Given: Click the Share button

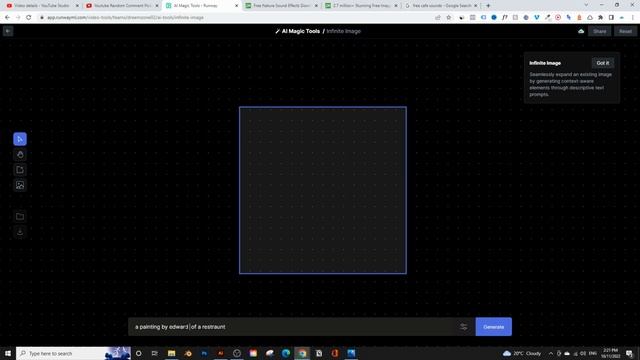Looking at the screenshot, I should [x=600, y=31].
